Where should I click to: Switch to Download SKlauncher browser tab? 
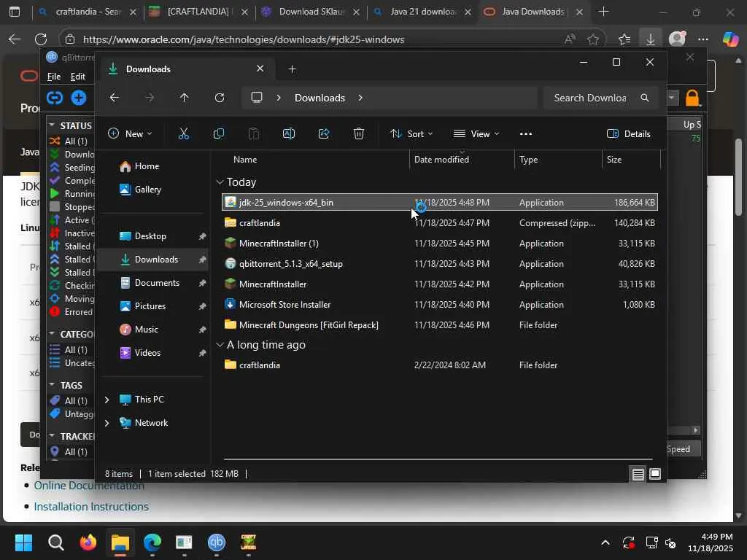coord(311,12)
